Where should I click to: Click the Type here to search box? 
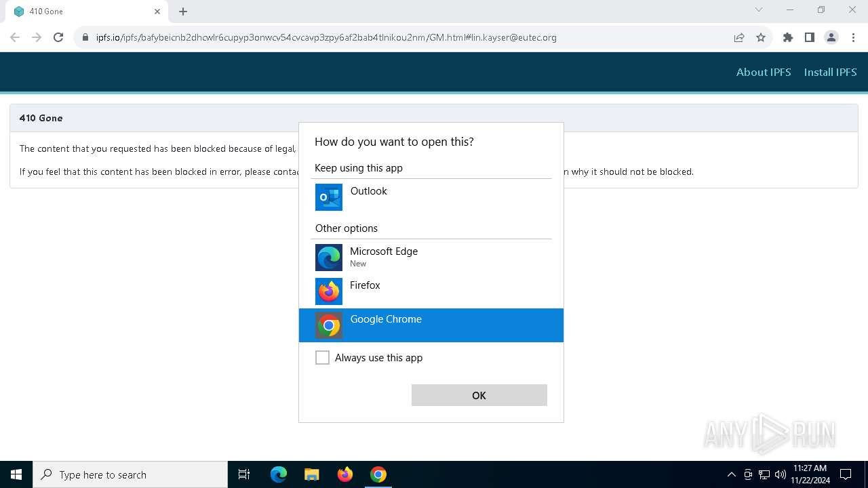(130, 474)
